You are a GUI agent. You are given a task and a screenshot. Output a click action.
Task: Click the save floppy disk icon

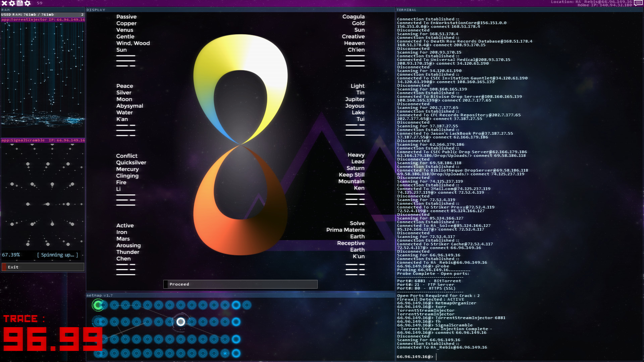[20, 4]
